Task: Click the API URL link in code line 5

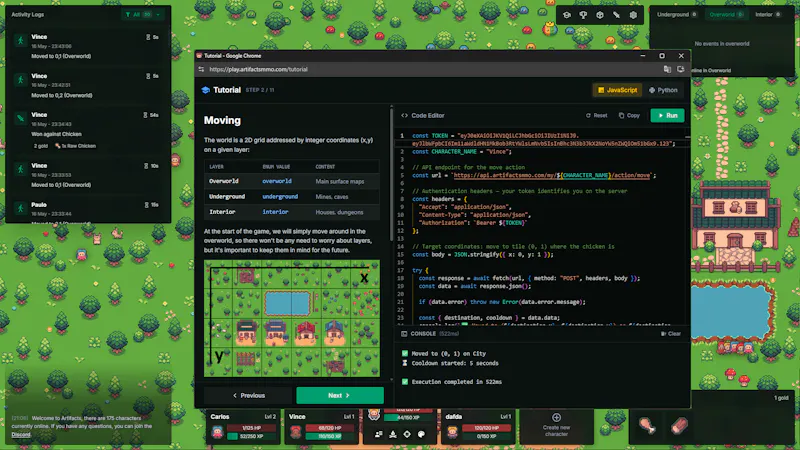Action: click(x=552, y=176)
